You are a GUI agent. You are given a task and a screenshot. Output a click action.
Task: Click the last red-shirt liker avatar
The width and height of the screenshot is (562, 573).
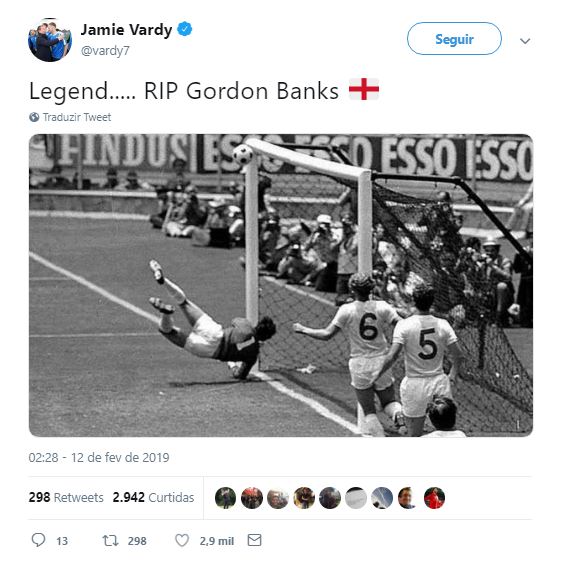pyautogui.click(x=434, y=498)
